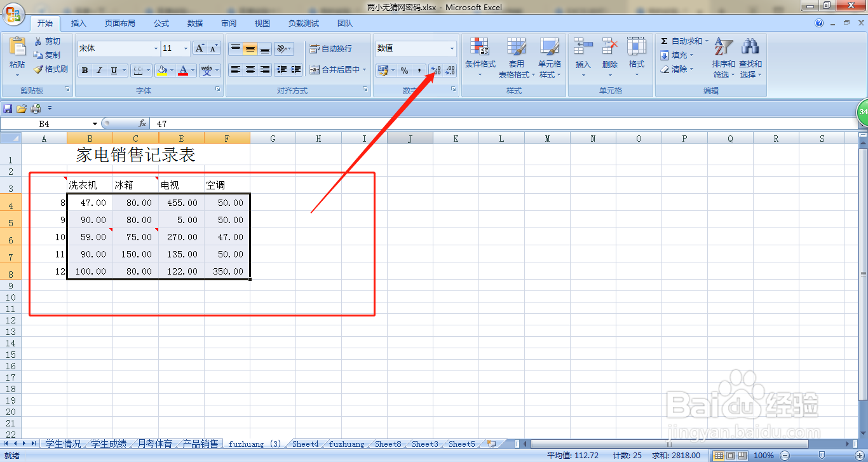The image size is (868, 462).
Task: Align text left
Action: (235, 70)
